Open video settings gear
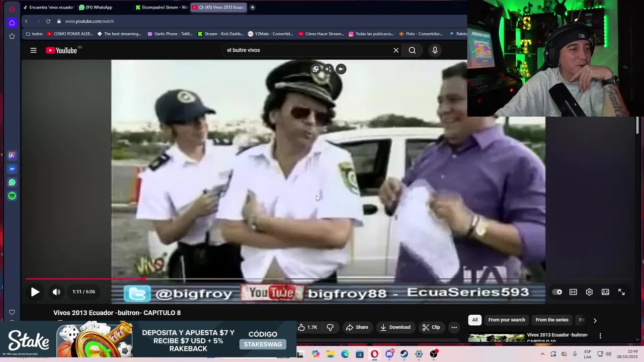The image size is (644, 362). tap(589, 292)
